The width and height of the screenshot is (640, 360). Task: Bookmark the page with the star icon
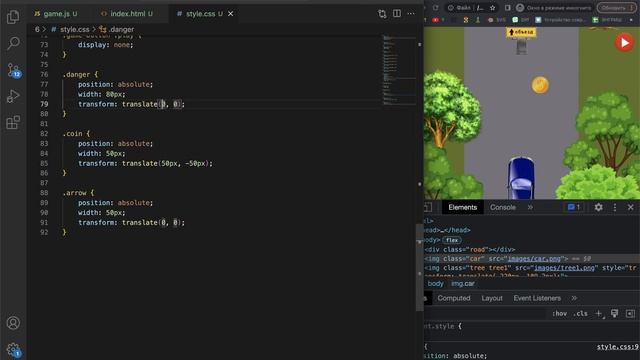coord(493,8)
